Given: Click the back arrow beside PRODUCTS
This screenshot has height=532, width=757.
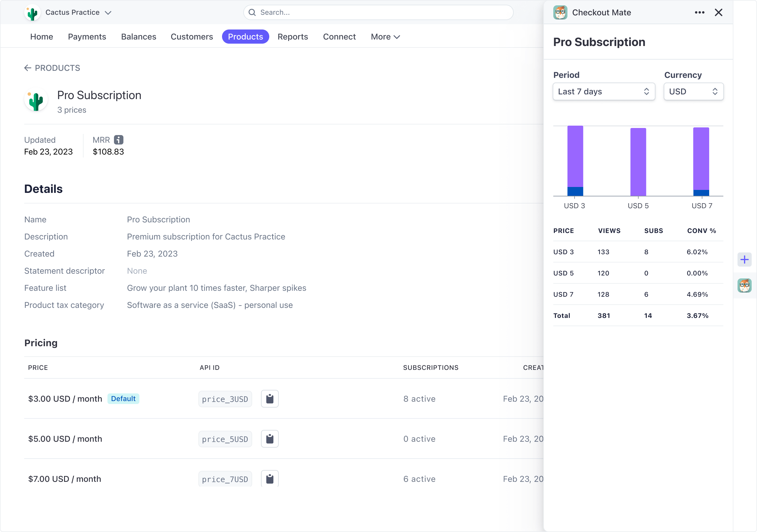Looking at the screenshot, I should click(28, 68).
